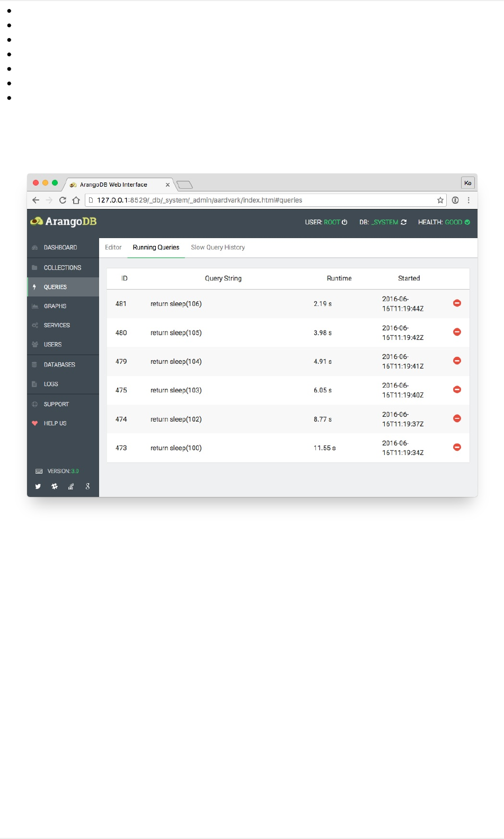Reload the page with browser refresh icon

[63, 200]
